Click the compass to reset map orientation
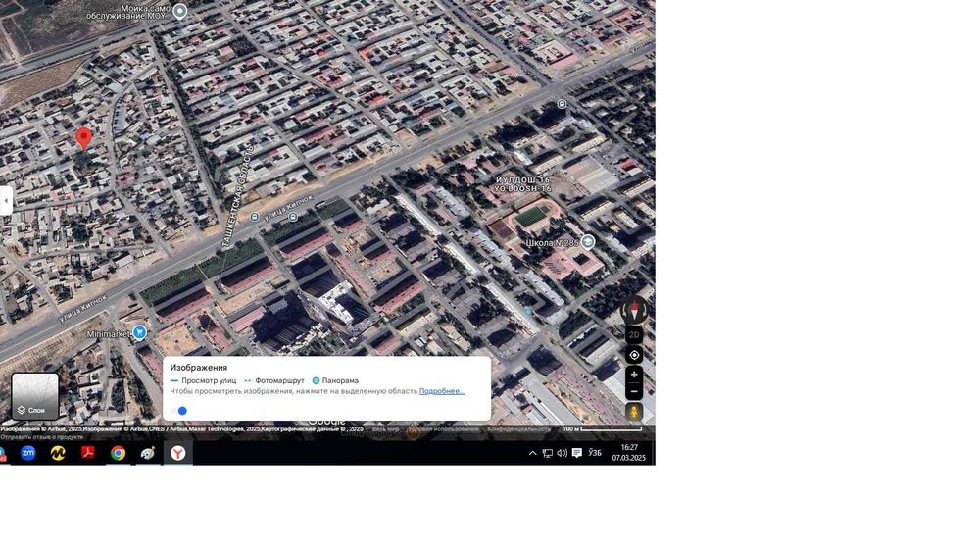 634,311
